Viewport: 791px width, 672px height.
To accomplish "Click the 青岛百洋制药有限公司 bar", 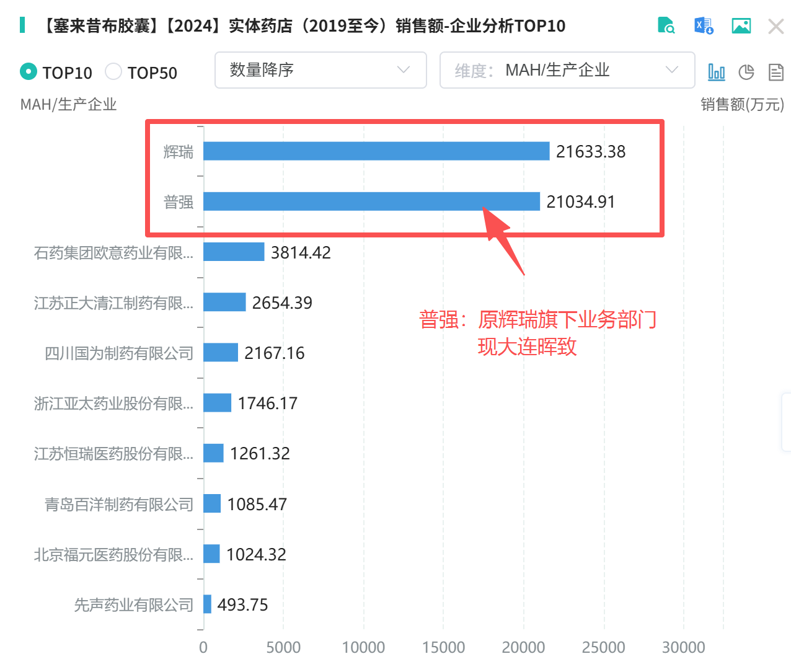I will (212, 503).
